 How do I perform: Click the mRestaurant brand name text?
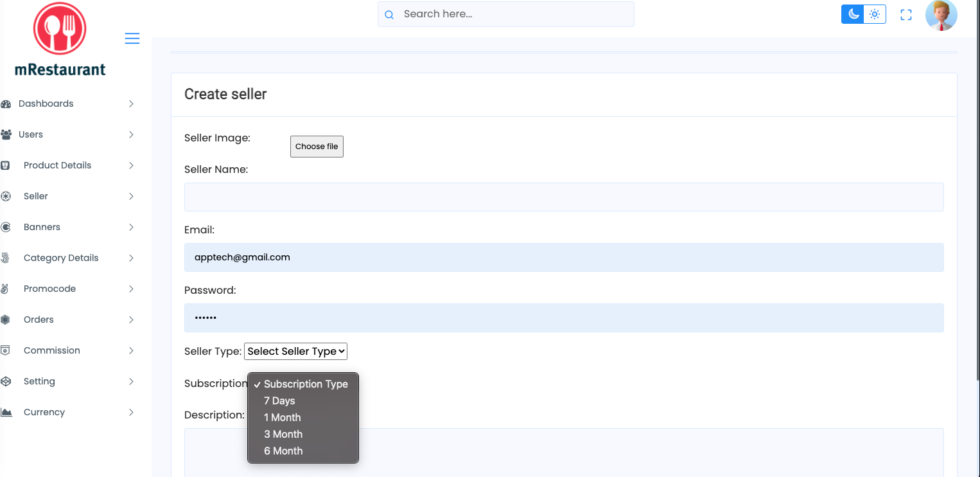pyautogui.click(x=60, y=69)
